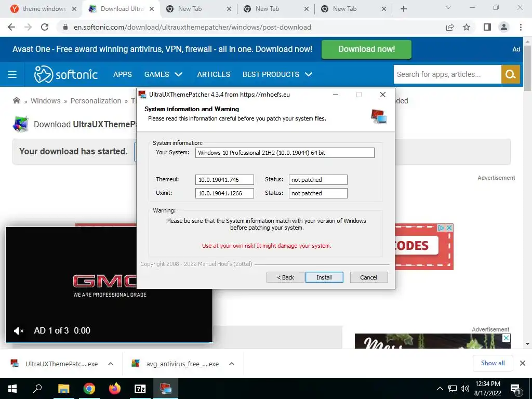
Task: Click the taskbar clock 12:34 PM
Action: pyautogui.click(x=487, y=384)
